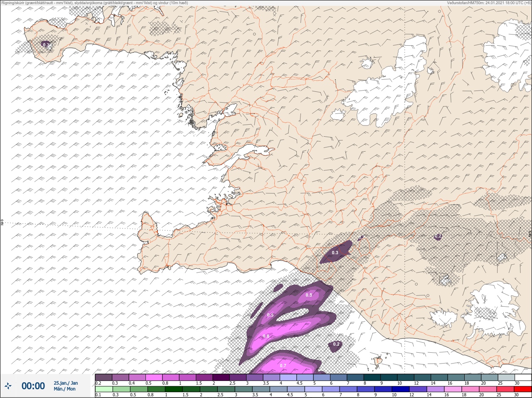Click the '25.jan./ Jan' date text

[x=66, y=383]
